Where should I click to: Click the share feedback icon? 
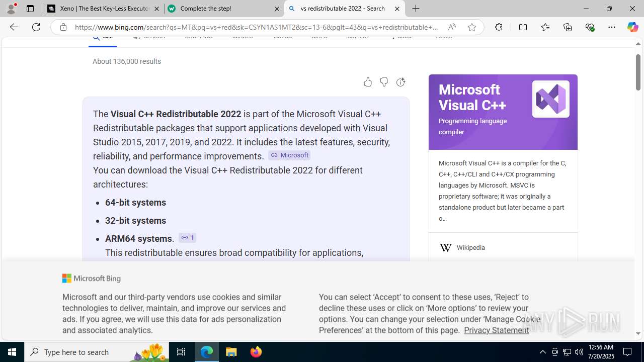pos(400,82)
